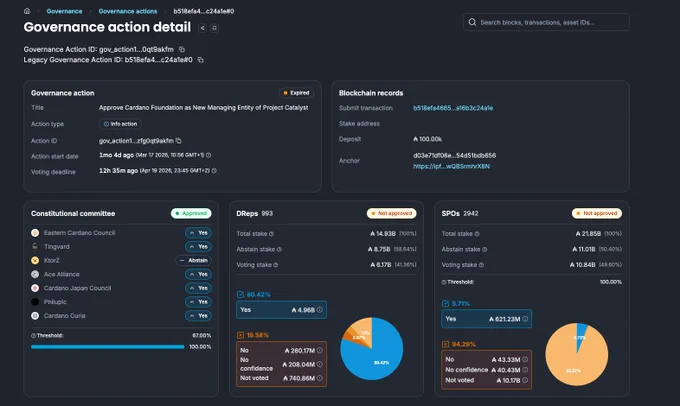Click the constitutional committee Approved badge
This screenshot has width=680, height=406.
coord(191,213)
